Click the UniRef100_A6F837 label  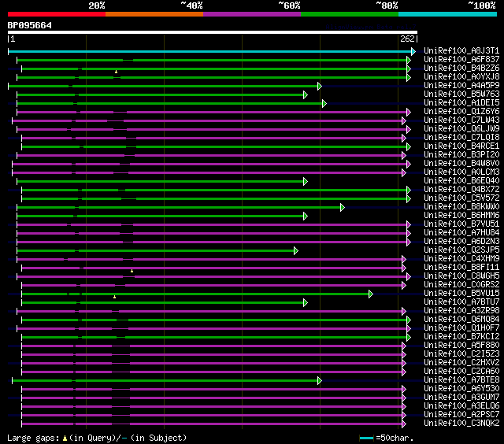pos(461,59)
